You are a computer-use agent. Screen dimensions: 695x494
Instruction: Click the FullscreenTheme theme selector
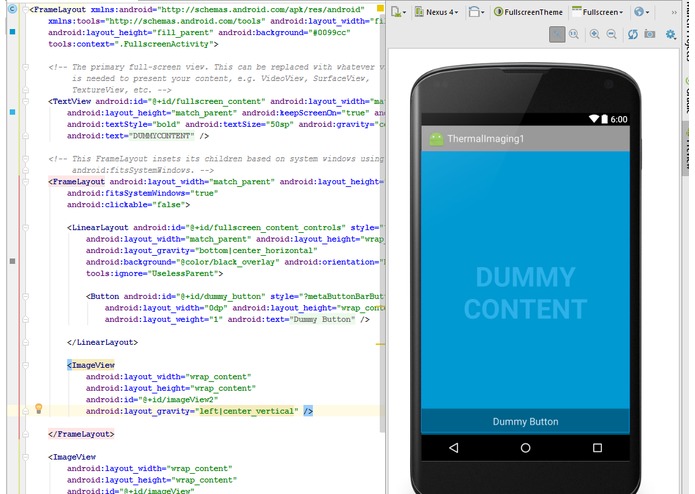click(x=528, y=12)
